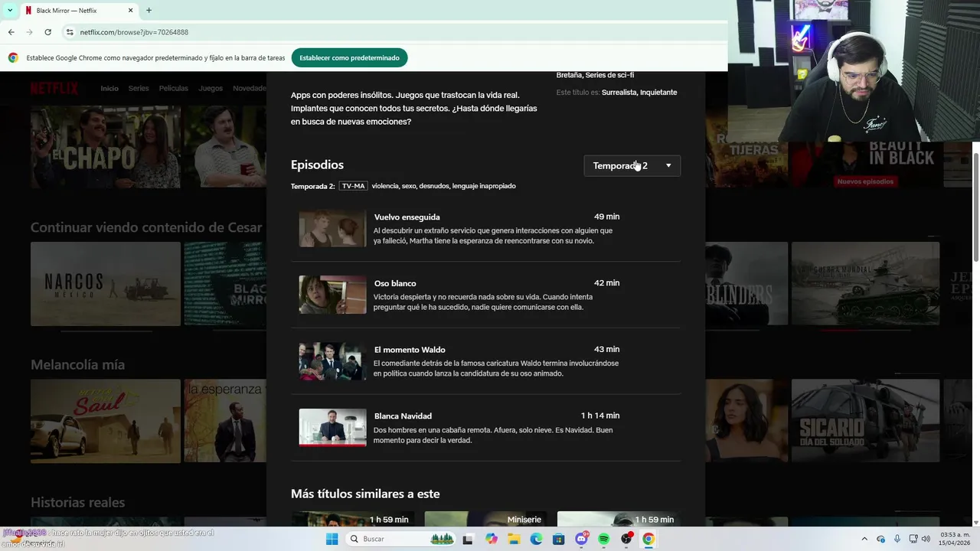Switch to Google Chrome on the taskbar
The image size is (980, 551).
pyautogui.click(x=648, y=539)
